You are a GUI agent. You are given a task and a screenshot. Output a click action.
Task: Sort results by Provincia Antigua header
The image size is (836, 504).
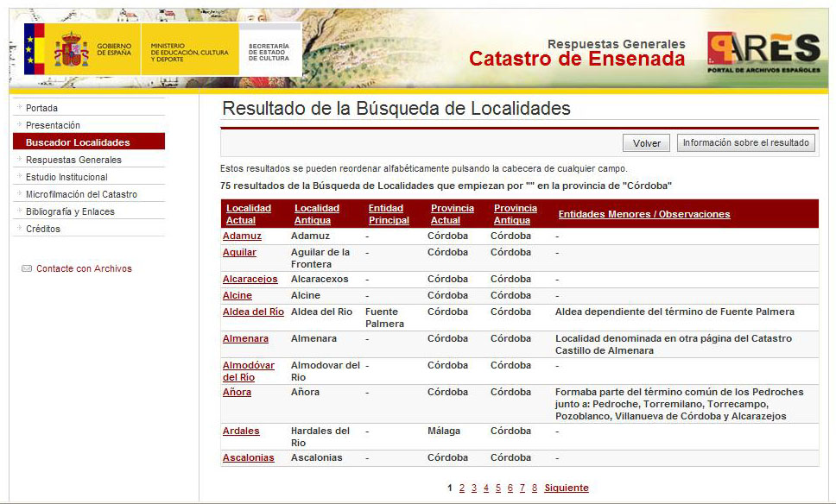pos(516,214)
